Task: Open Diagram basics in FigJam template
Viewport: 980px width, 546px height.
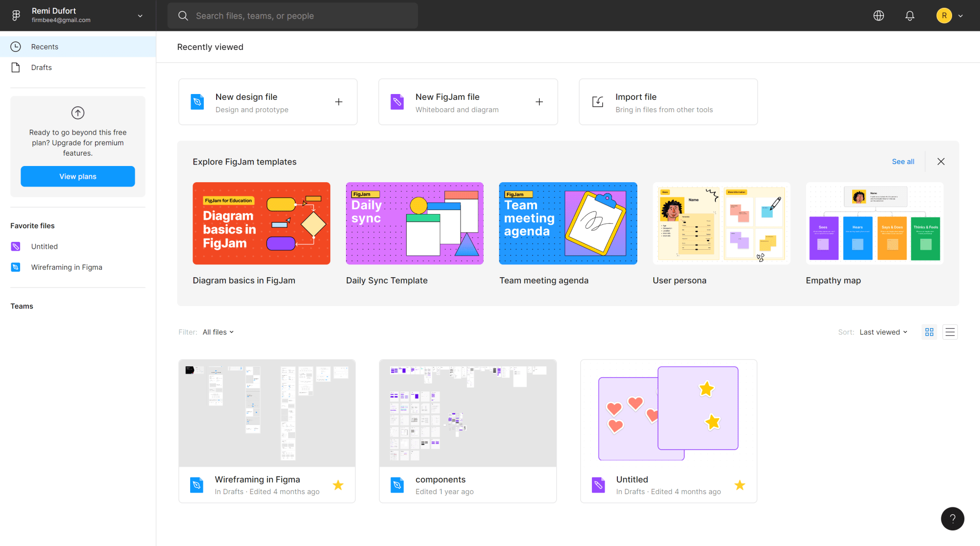Action: coord(261,223)
